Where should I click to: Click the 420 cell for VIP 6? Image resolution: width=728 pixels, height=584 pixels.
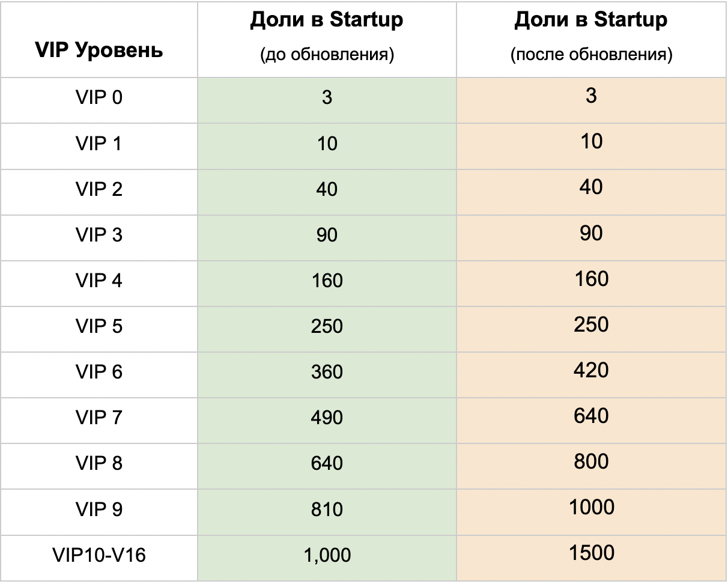point(591,371)
